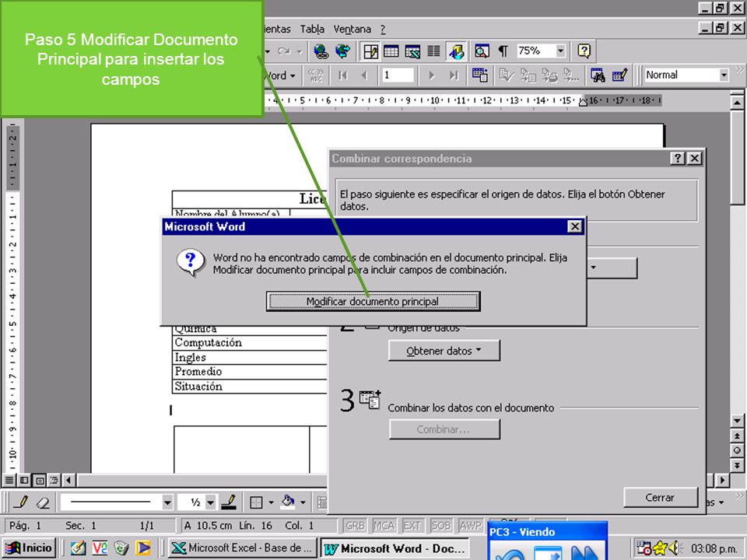The width and height of the screenshot is (747, 560).
Task: Select the table Eraser tool
Action: coord(43,502)
